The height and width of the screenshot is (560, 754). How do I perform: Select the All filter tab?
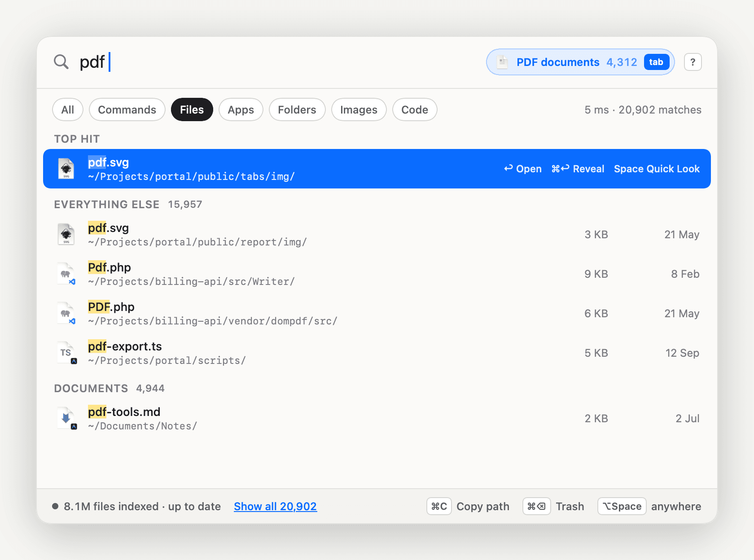[68, 109]
